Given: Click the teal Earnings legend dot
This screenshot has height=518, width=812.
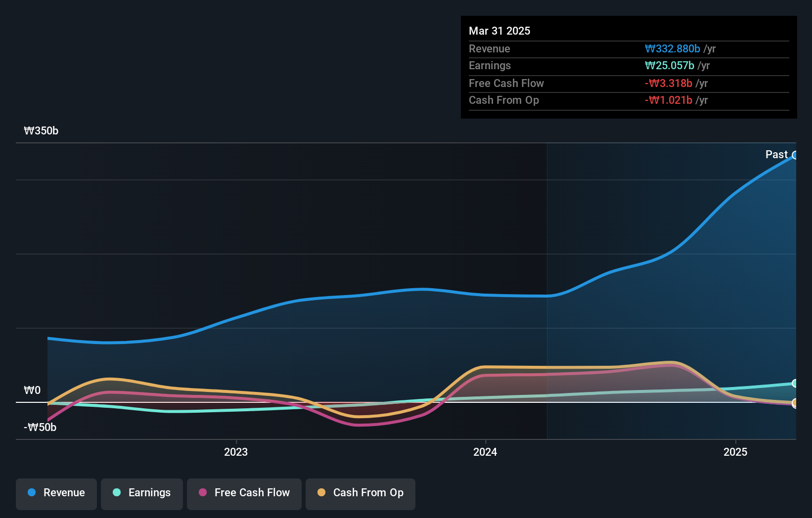Looking at the screenshot, I should 116,493.
